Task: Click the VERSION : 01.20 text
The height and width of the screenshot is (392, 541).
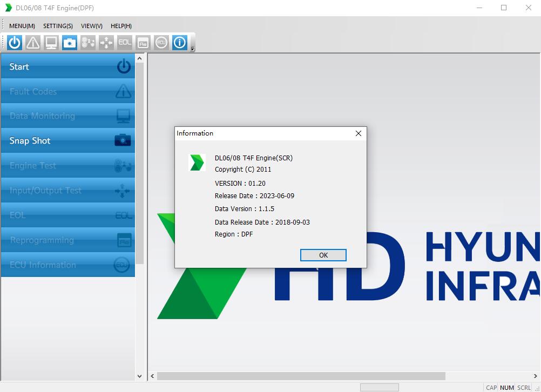Action: pos(240,183)
